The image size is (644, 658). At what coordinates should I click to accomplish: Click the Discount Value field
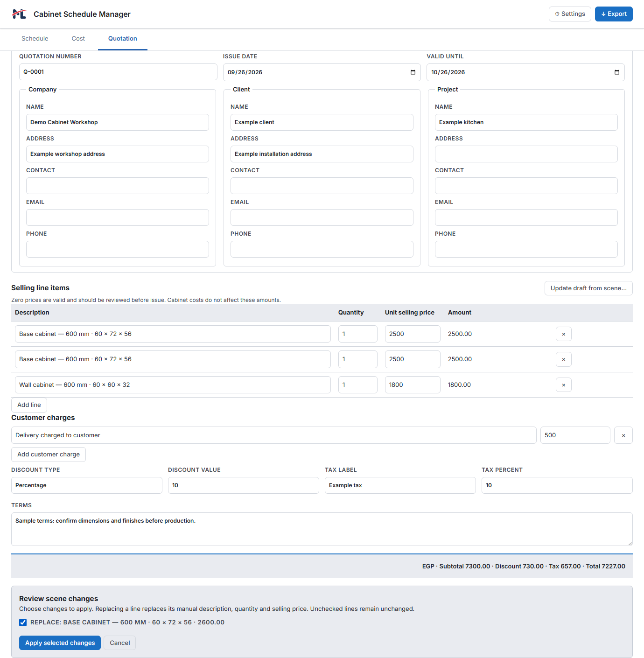point(244,485)
